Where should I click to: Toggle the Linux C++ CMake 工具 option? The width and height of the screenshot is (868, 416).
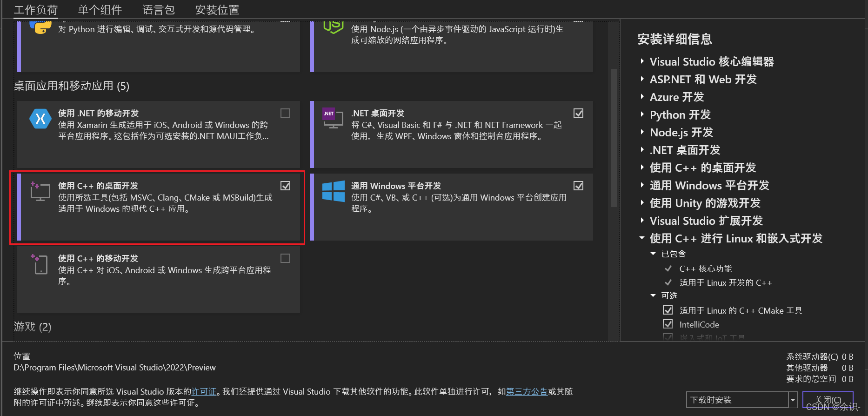pos(668,310)
